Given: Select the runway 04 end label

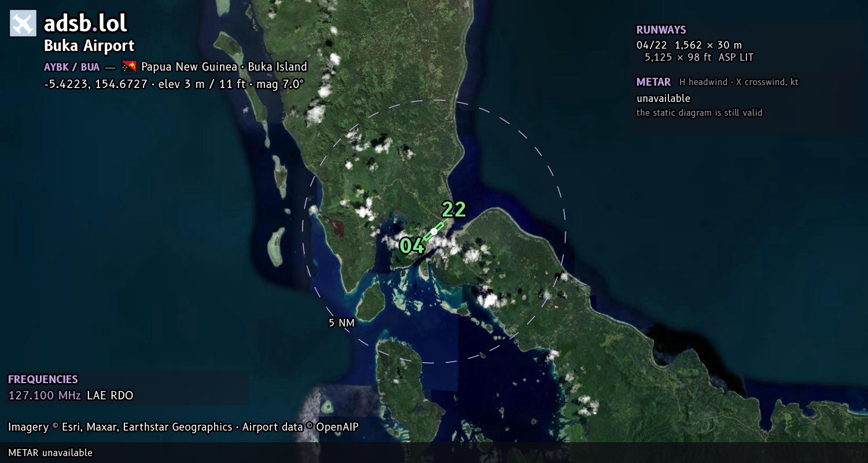Looking at the screenshot, I should (412, 246).
